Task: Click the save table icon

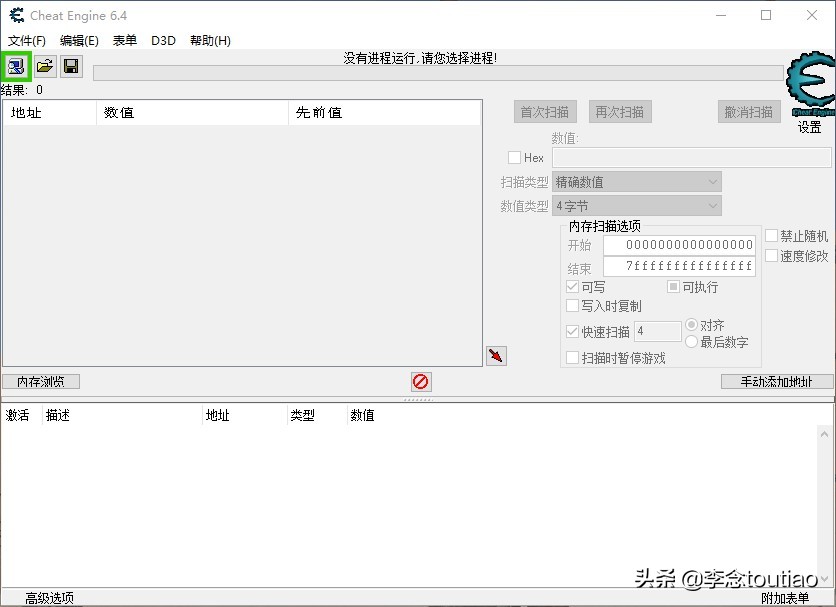Action: click(70, 66)
